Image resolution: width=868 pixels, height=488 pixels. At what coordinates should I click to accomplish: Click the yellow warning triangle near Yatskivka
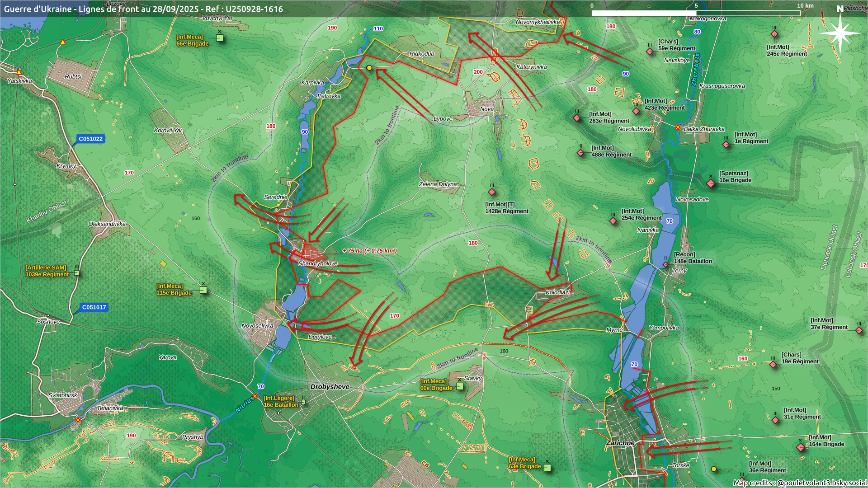point(19,72)
